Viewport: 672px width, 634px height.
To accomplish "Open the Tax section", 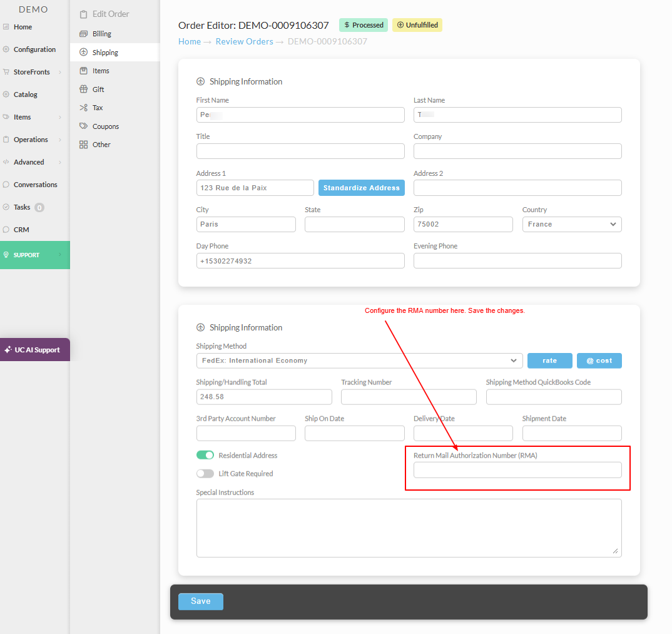I will 115,108.
